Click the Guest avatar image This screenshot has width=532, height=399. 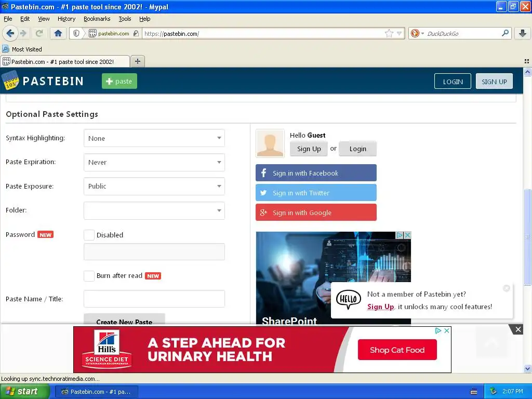tap(270, 143)
